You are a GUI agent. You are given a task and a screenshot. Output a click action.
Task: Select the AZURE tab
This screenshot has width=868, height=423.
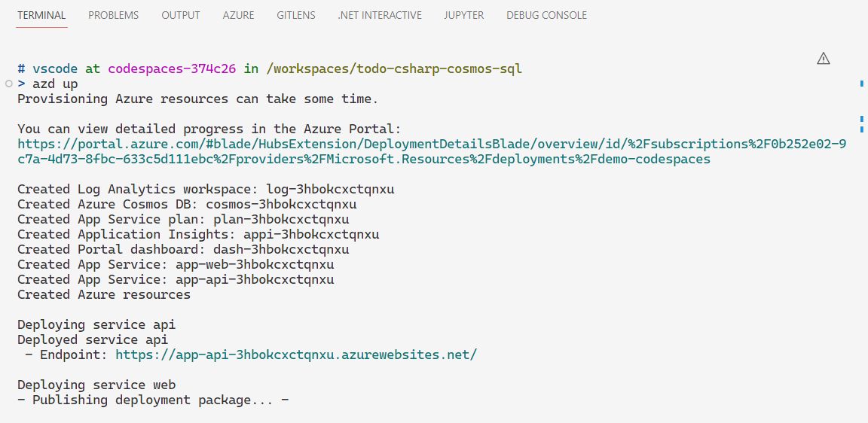tap(239, 16)
